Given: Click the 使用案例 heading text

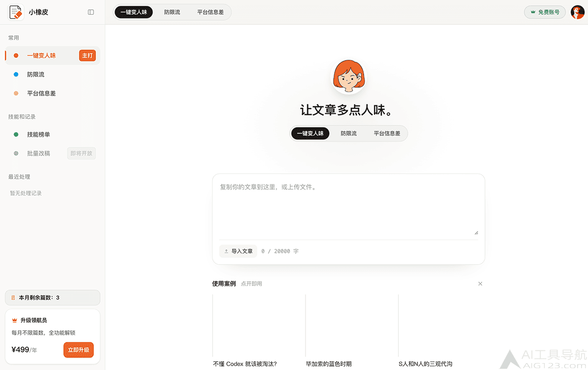Looking at the screenshot, I should coord(224,284).
